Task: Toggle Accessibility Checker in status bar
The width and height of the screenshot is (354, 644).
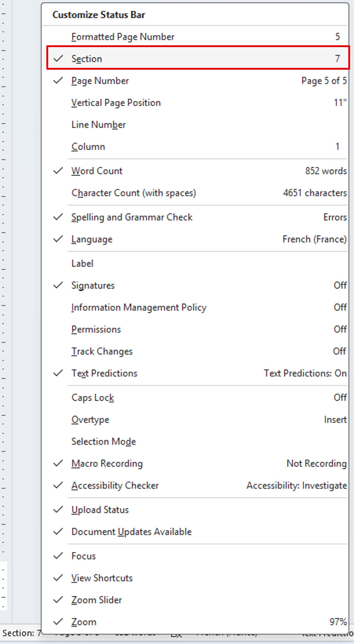Action: pos(115,486)
